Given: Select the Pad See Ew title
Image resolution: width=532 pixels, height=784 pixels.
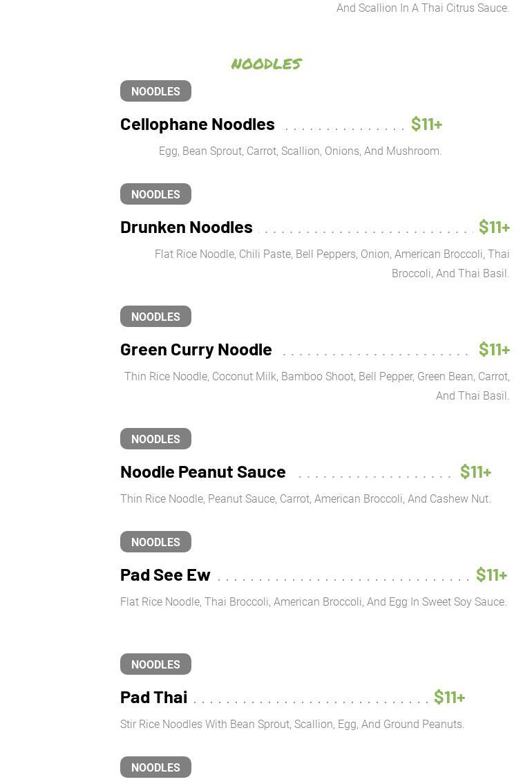Looking at the screenshot, I should pos(165,575).
